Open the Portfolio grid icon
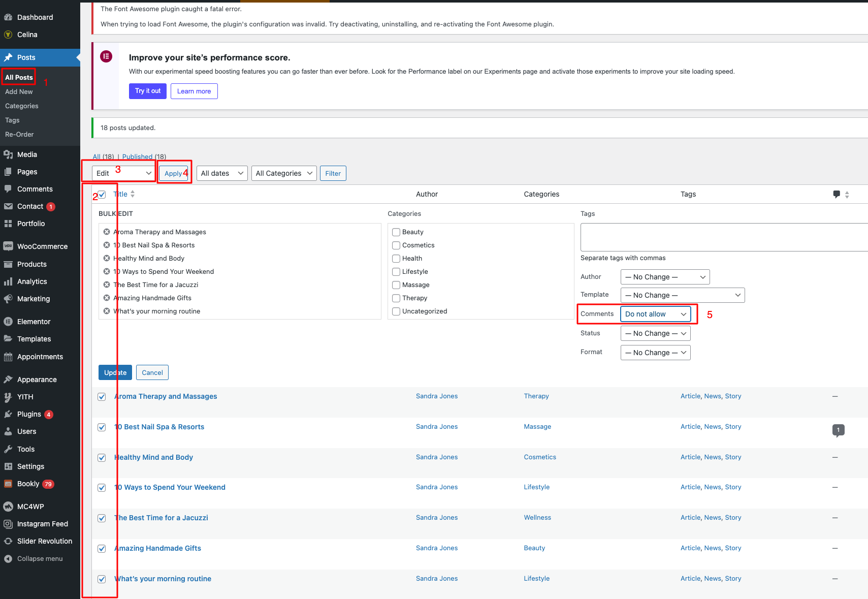The image size is (868, 599). coord(8,224)
